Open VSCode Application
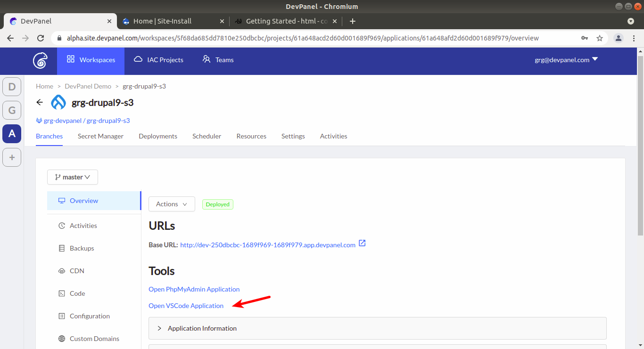This screenshot has height=349, width=644. (x=186, y=305)
